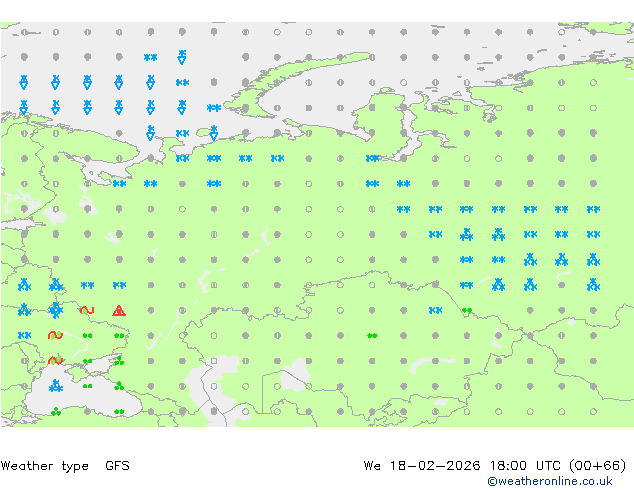Select the large single blue snowflake symbol
The image size is (634, 490).
pyautogui.click(x=56, y=310)
